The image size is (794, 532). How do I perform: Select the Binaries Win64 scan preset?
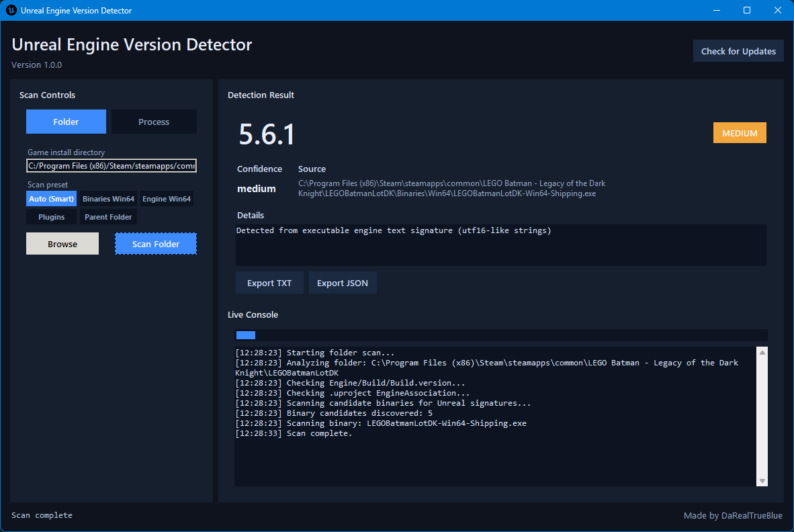coord(108,198)
